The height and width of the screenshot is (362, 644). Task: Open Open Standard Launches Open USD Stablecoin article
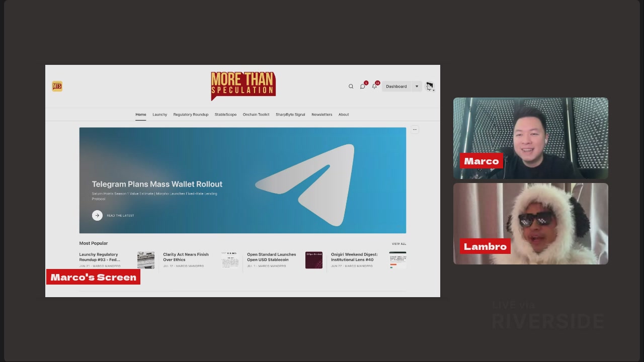coord(272,257)
